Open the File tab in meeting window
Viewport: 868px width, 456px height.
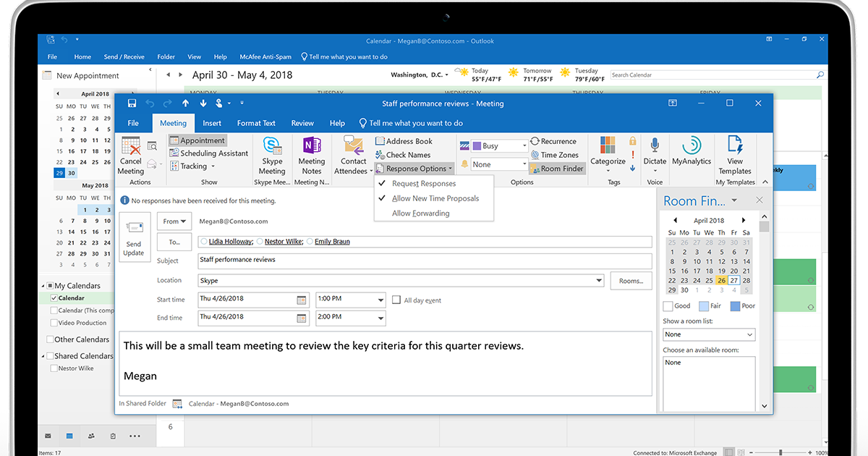133,123
